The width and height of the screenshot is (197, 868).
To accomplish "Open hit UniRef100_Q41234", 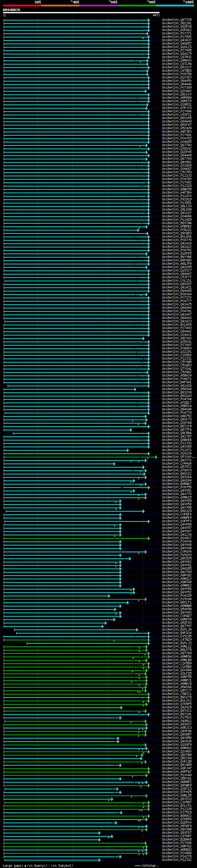I will 177,535.
